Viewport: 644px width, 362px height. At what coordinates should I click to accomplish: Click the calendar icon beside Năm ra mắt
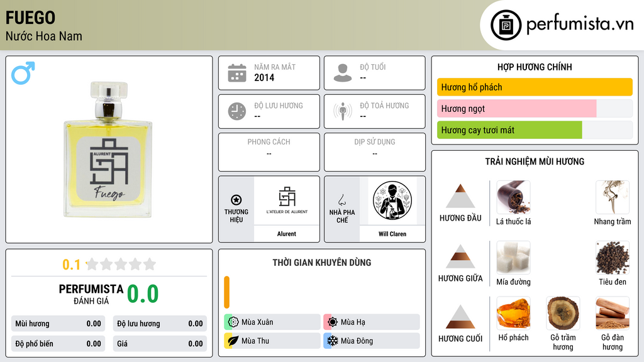[237, 73]
